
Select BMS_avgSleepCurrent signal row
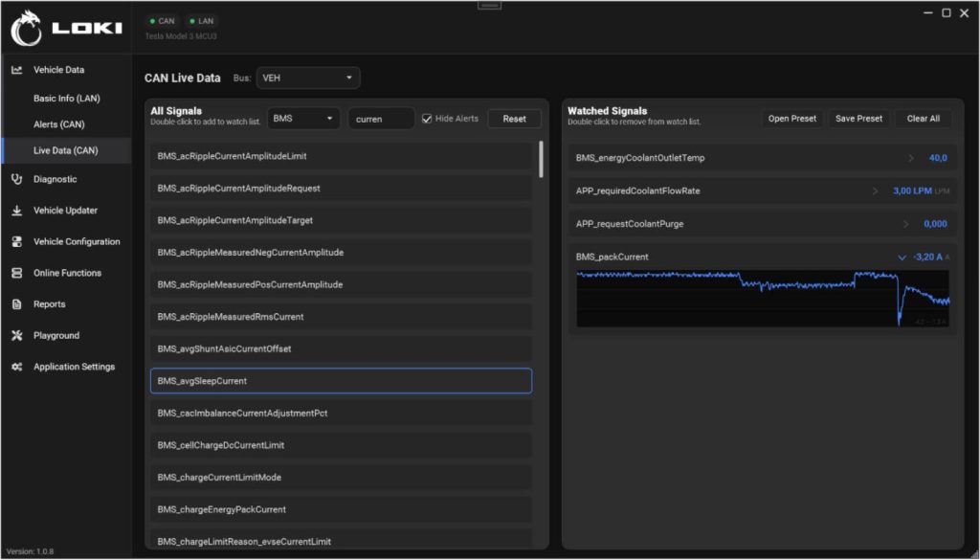coord(342,381)
